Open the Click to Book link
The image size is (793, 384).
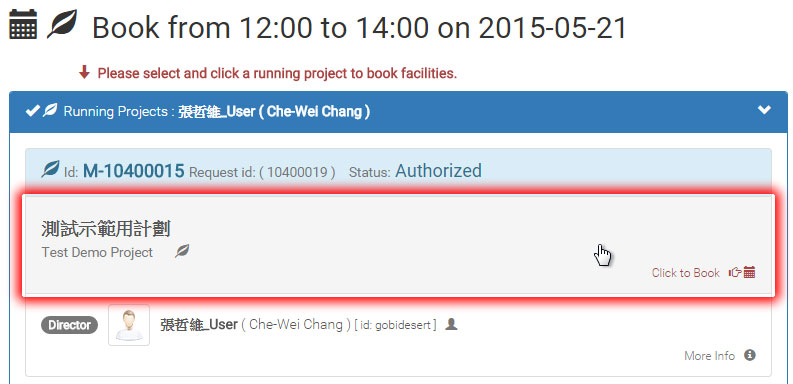[685, 273]
